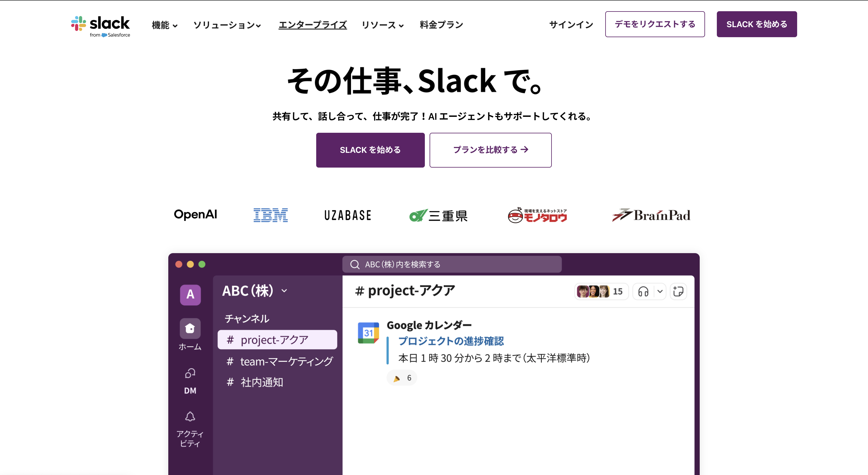Select the ホーム (Home) icon in sidebar
This screenshot has height=475, width=868.
190,329
